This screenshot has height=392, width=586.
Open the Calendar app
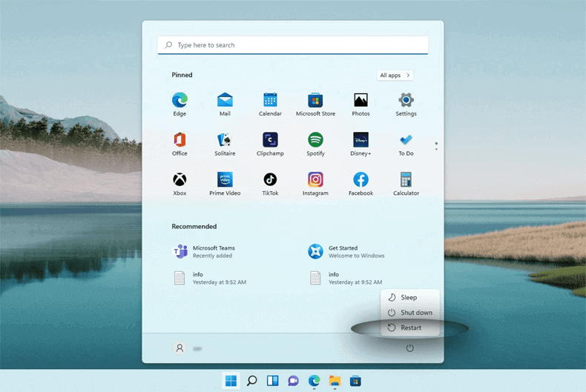[270, 104]
